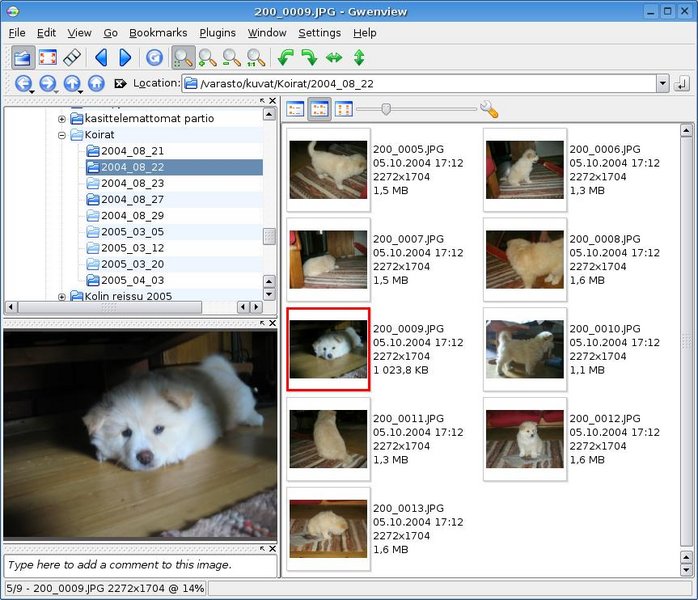Viewport: 698px width, 600px height.
Task: Click the reload icon in the toolbar
Action: 154,58
